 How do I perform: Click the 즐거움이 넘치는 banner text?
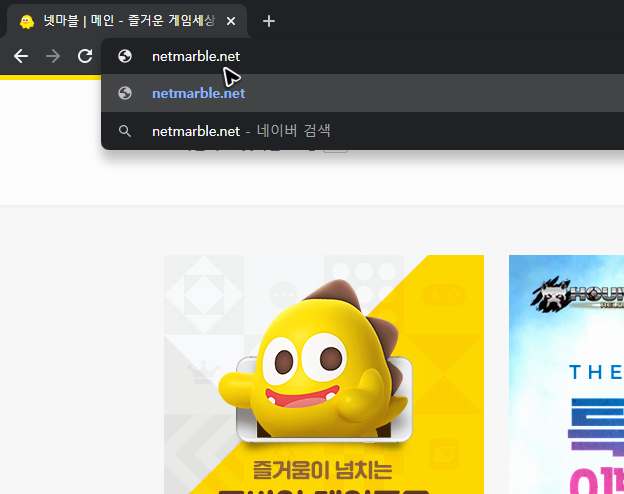point(322,470)
